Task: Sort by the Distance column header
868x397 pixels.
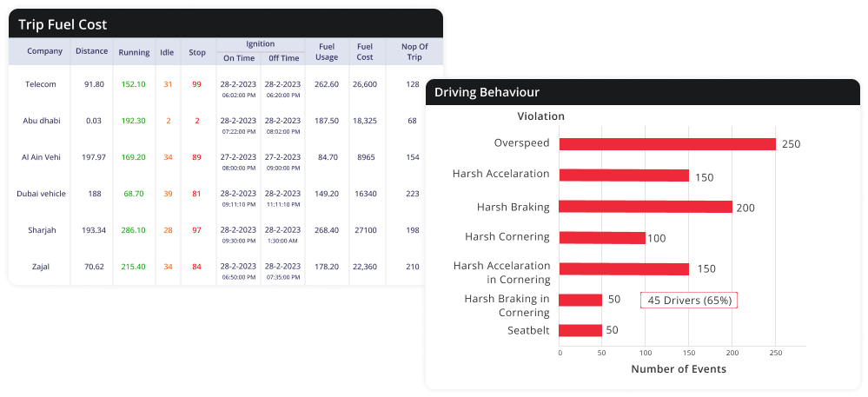Action: coord(91,51)
